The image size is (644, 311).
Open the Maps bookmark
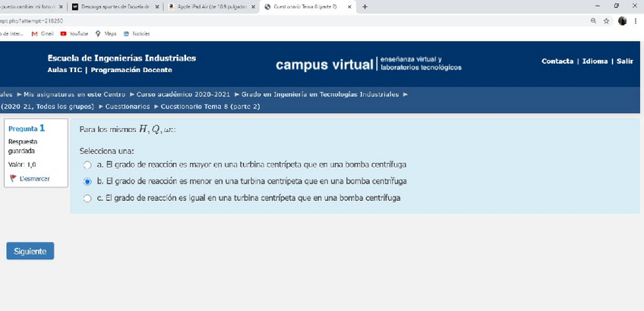click(x=106, y=33)
